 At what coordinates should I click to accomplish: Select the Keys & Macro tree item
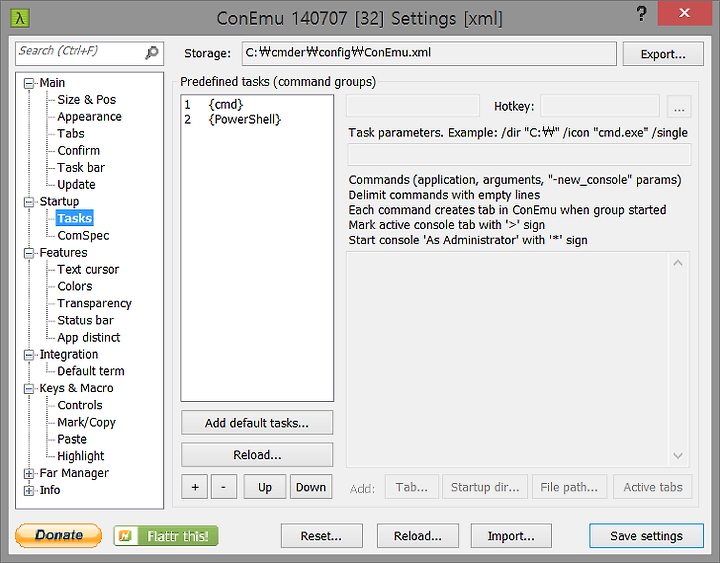point(76,388)
